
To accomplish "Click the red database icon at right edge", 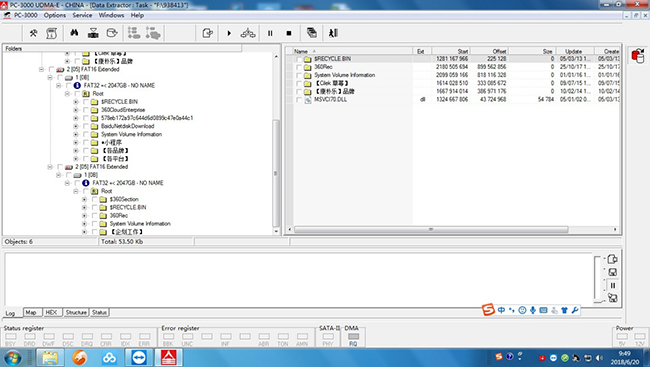I will [x=638, y=56].
